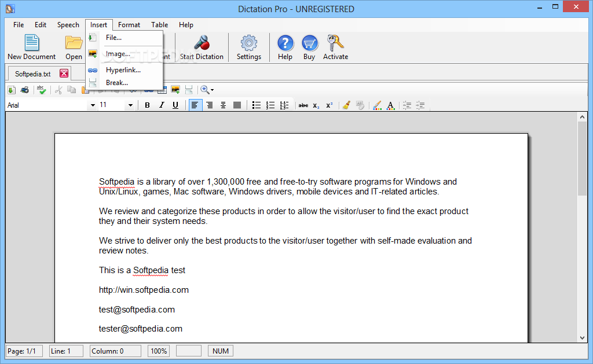Select left text alignment

195,105
